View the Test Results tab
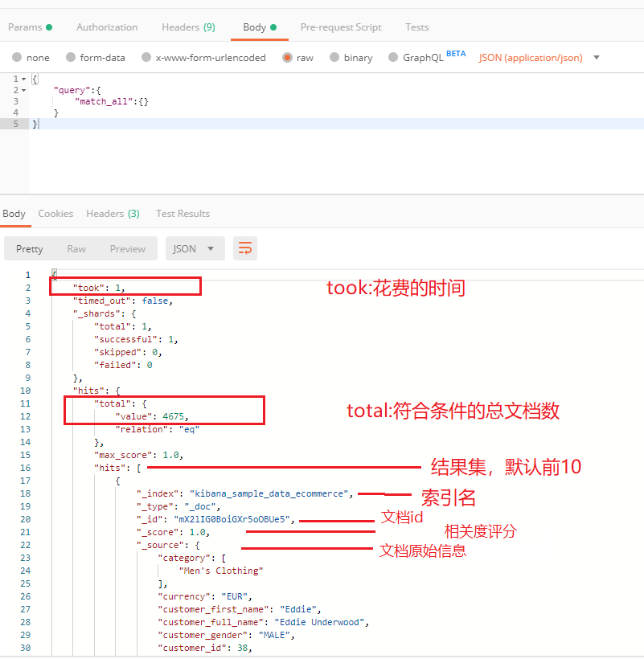Image resolution: width=644 pixels, height=659 pixels. point(183,214)
